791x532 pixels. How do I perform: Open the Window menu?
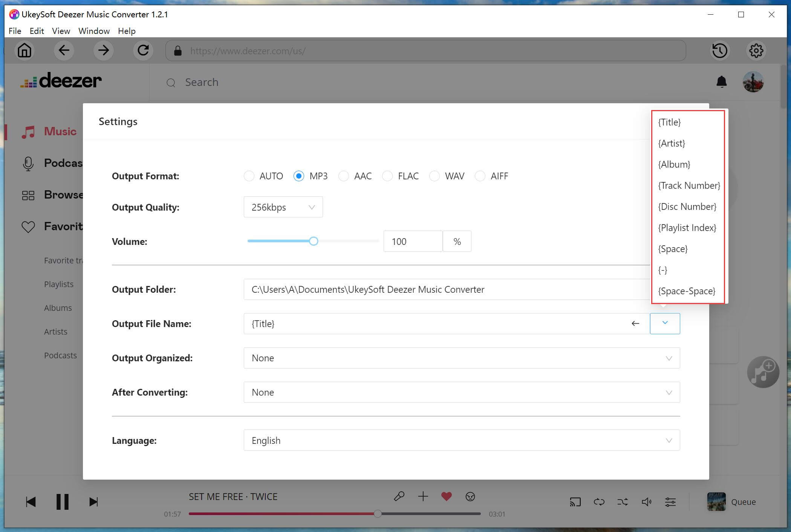[x=94, y=31]
